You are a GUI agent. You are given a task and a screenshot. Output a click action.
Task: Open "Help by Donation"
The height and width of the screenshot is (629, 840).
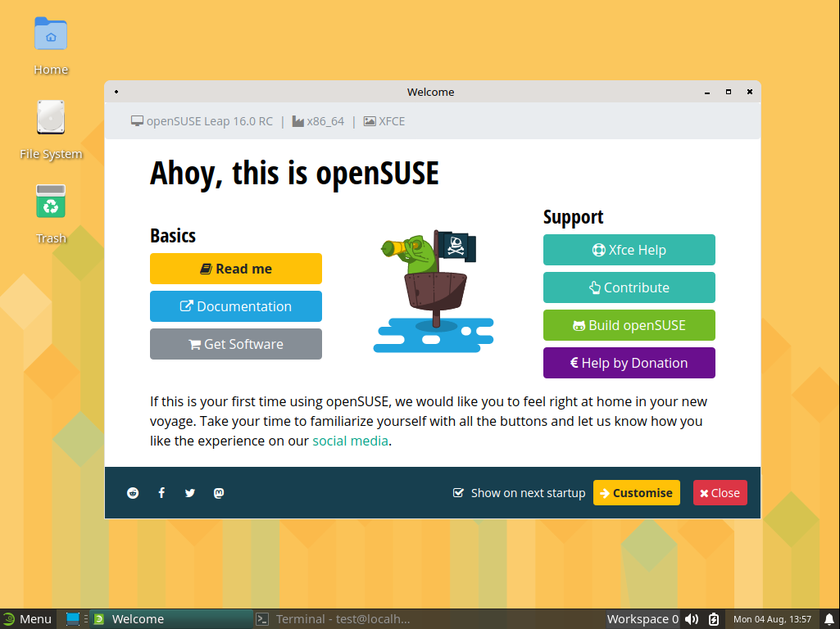629,362
